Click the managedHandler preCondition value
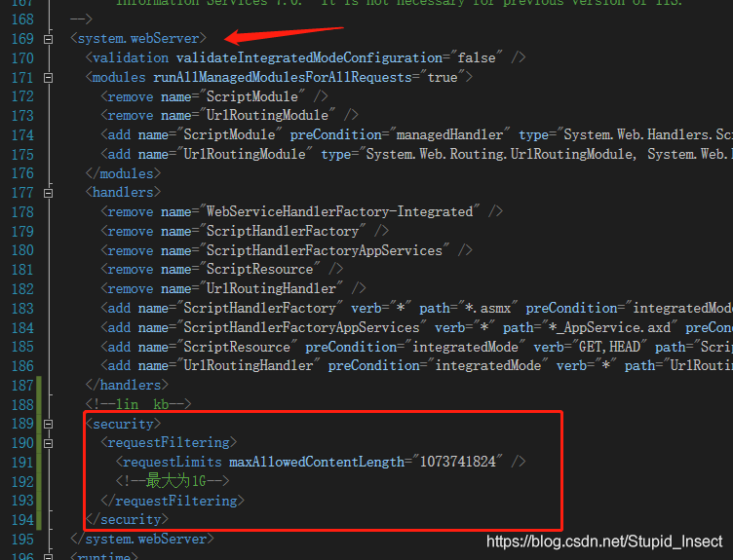Screen dimensions: 733x560 tap(449, 135)
